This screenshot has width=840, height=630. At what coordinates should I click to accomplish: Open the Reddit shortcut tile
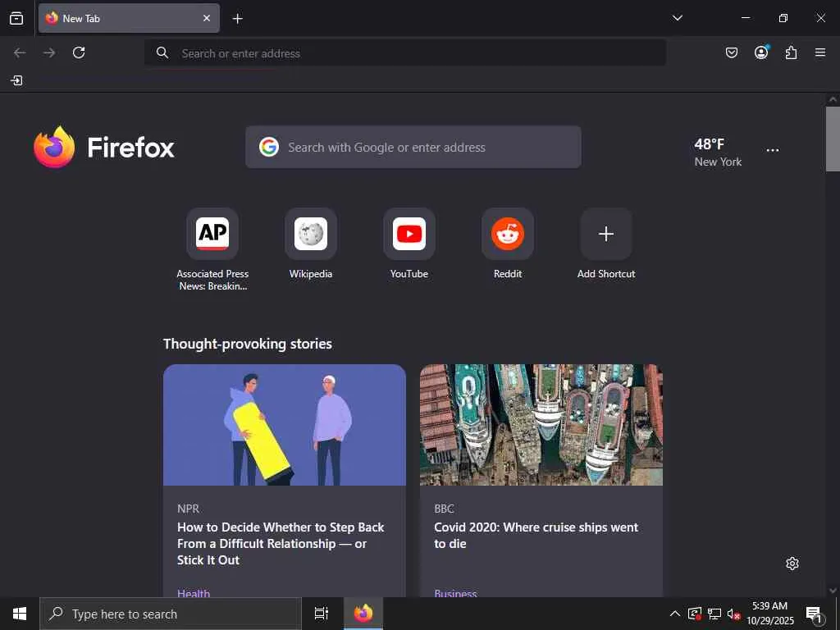point(508,244)
